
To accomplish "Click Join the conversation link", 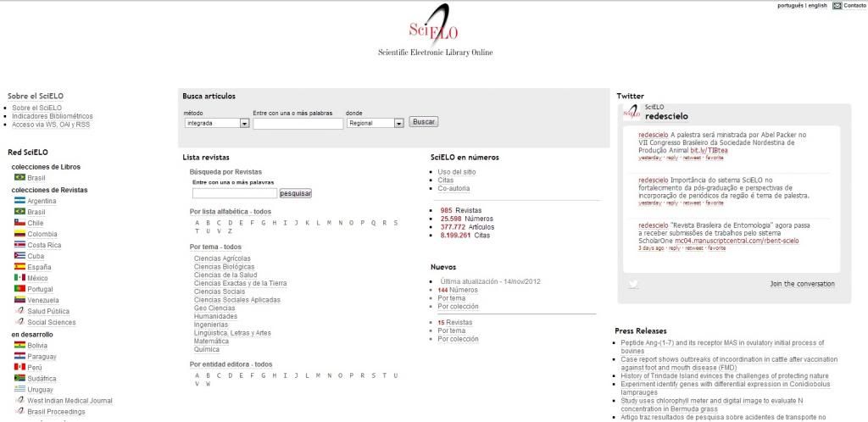I will 802,284.
